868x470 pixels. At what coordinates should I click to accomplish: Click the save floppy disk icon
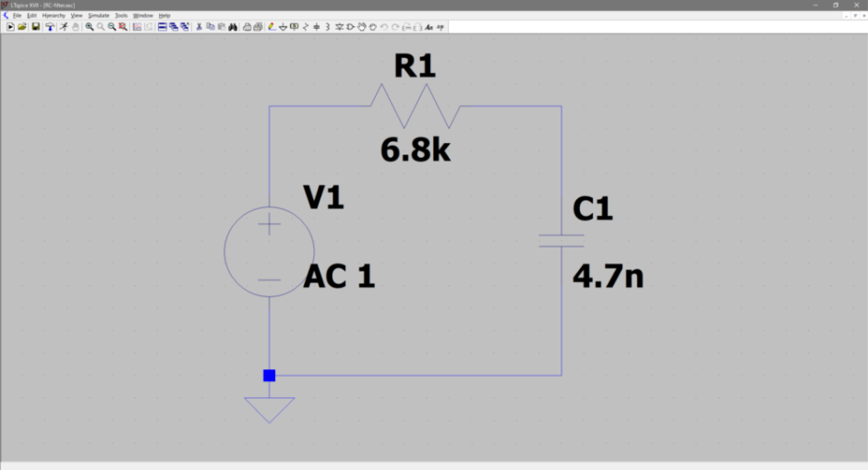(x=35, y=27)
